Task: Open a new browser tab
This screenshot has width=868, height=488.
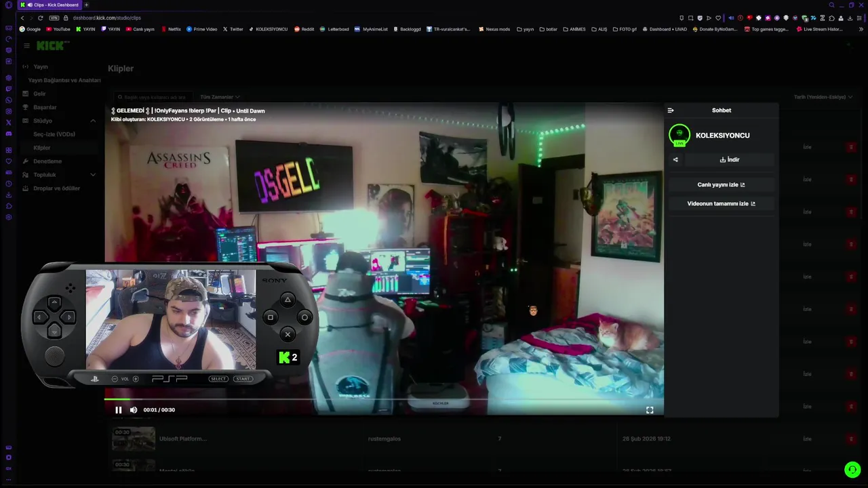Action: 86,5
